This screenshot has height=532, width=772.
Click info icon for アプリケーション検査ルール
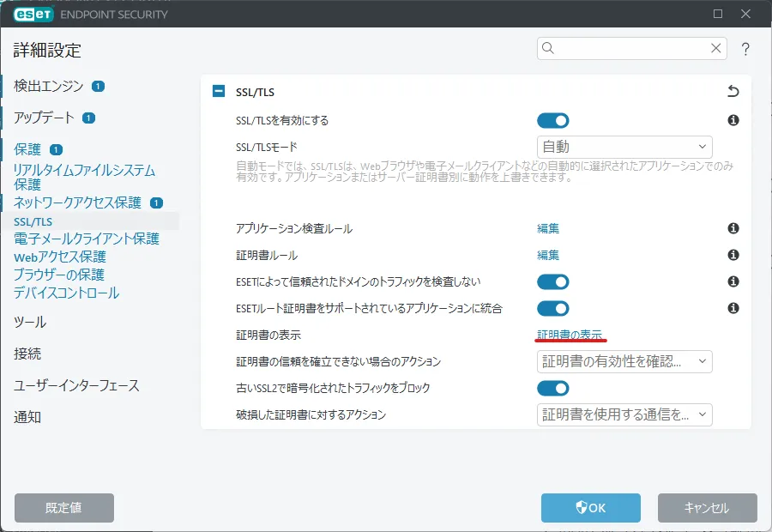733,228
